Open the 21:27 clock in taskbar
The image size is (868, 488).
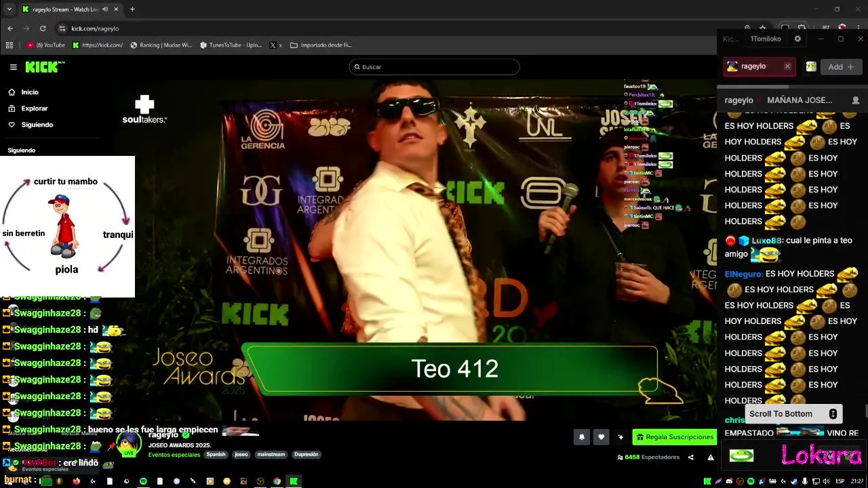click(x=858, y=481)
